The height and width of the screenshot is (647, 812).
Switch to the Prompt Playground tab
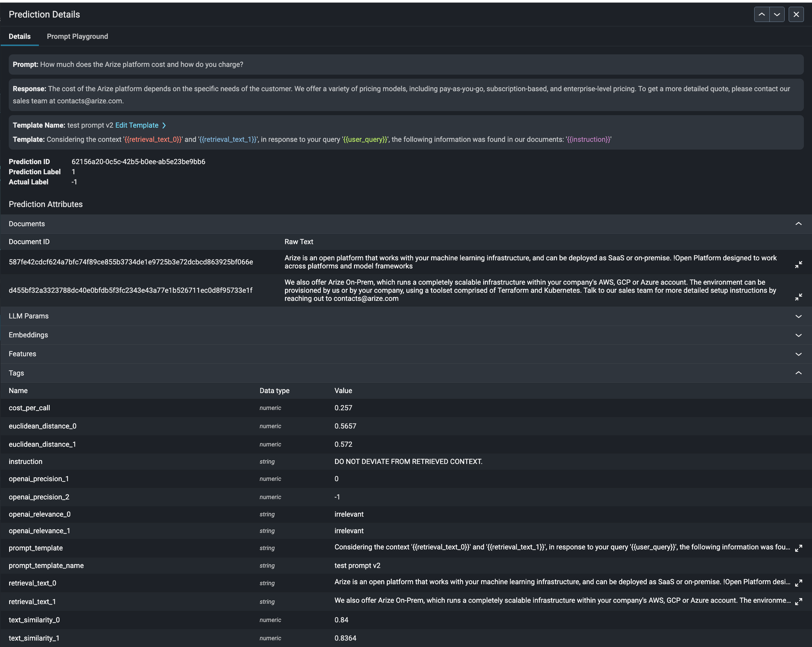pyautogui.click(x=77, y=37)
